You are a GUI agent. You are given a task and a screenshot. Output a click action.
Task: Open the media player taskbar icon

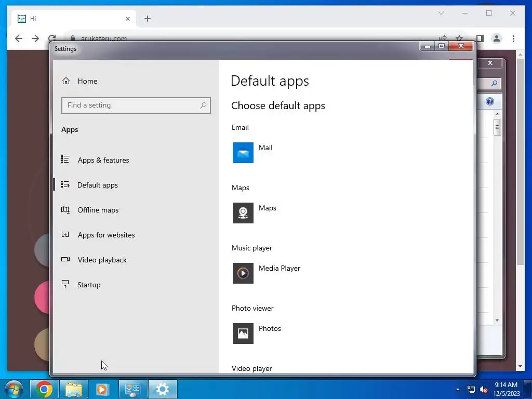tap(102, 389)
